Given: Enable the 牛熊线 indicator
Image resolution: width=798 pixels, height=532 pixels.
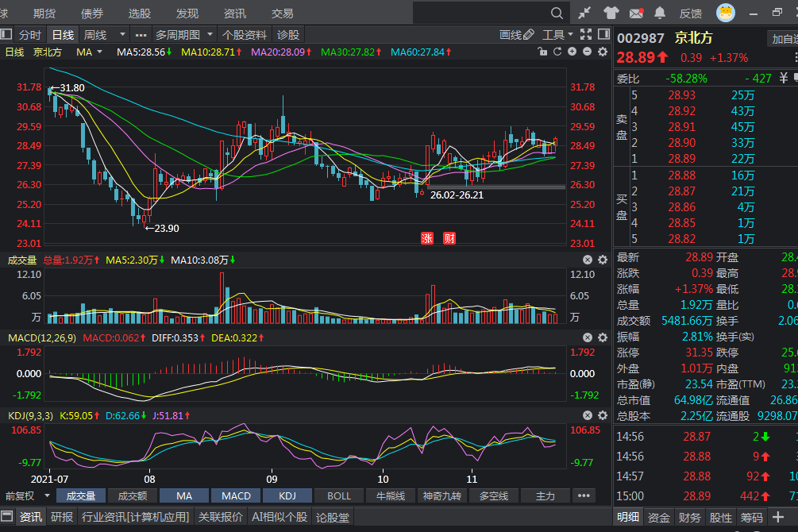Looking at the screenshot, I should coord(391,496).
